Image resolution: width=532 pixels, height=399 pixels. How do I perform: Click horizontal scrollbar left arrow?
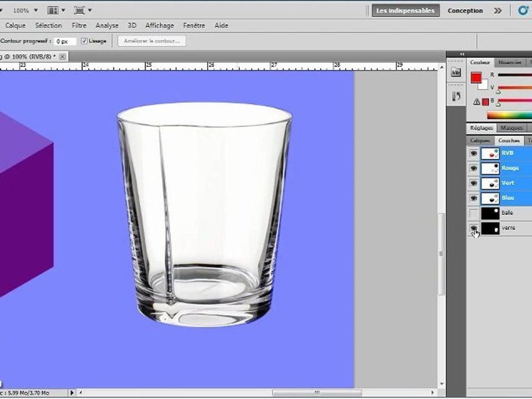click(80, 393)
